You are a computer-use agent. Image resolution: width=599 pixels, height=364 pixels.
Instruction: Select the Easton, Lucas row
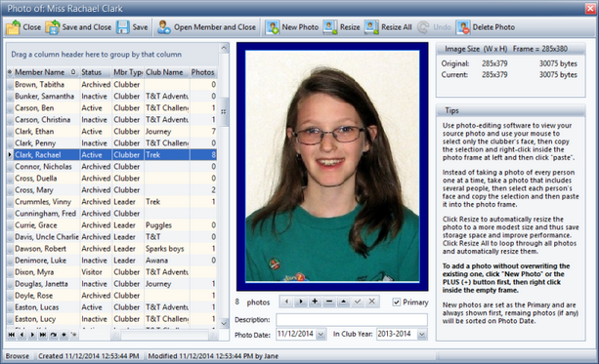[112, 307]
